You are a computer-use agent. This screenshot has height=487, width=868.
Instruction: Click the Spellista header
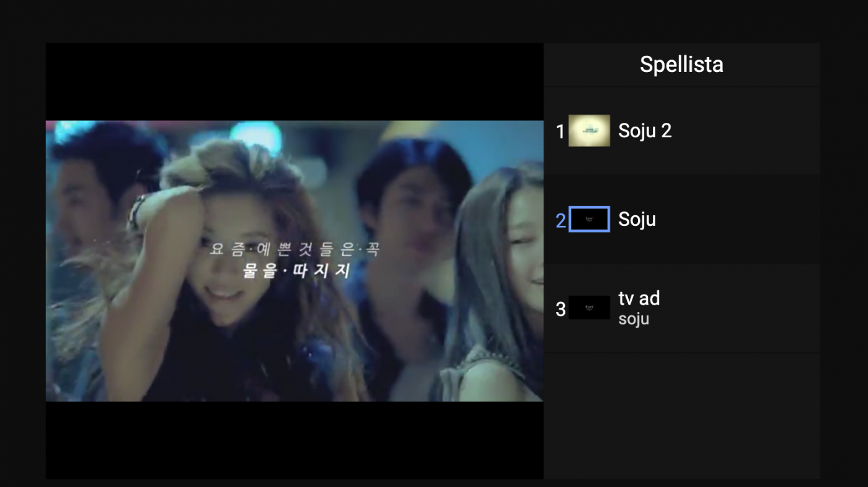coord(681,65)
